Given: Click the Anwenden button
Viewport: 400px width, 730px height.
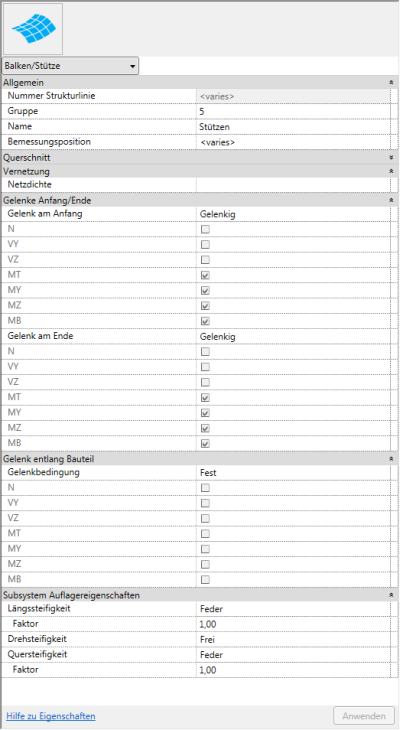Looking at the screenshot, I should [x=364, y=716].
